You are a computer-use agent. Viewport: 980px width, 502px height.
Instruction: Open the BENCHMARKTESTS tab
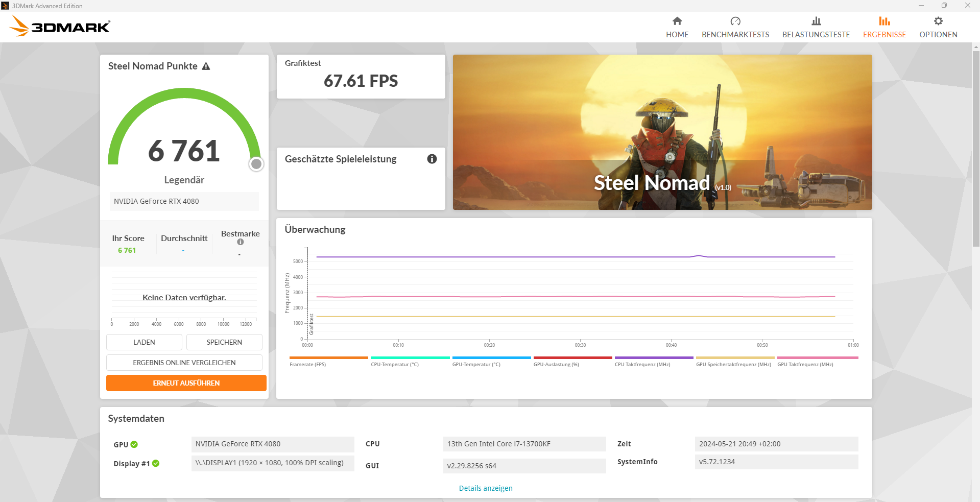pyautogui.click(x=735, y=35)
